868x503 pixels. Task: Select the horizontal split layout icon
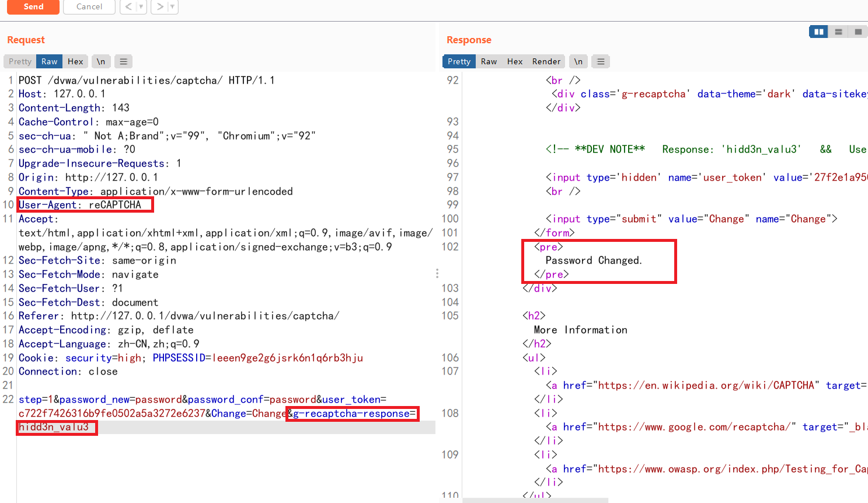coord(838,31)
